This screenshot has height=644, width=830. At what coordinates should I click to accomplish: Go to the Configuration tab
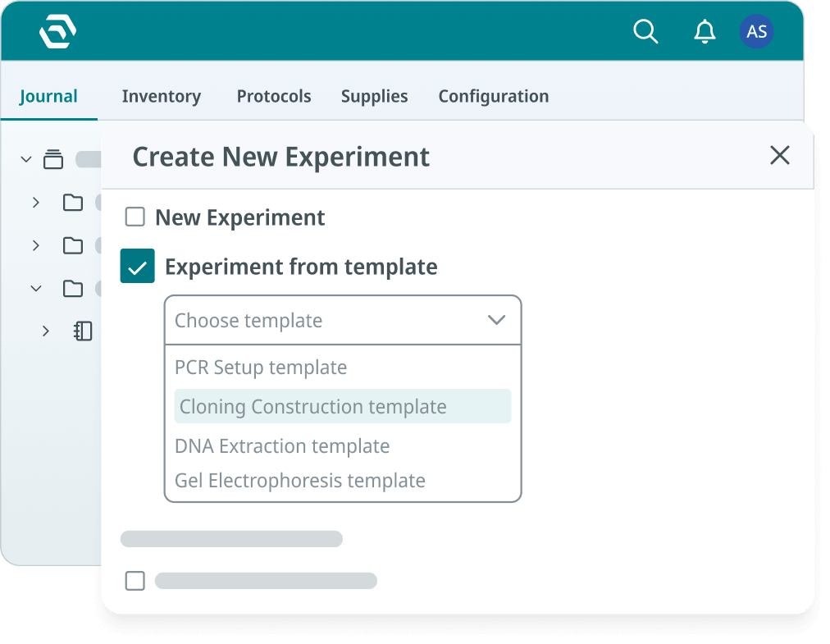494,96
